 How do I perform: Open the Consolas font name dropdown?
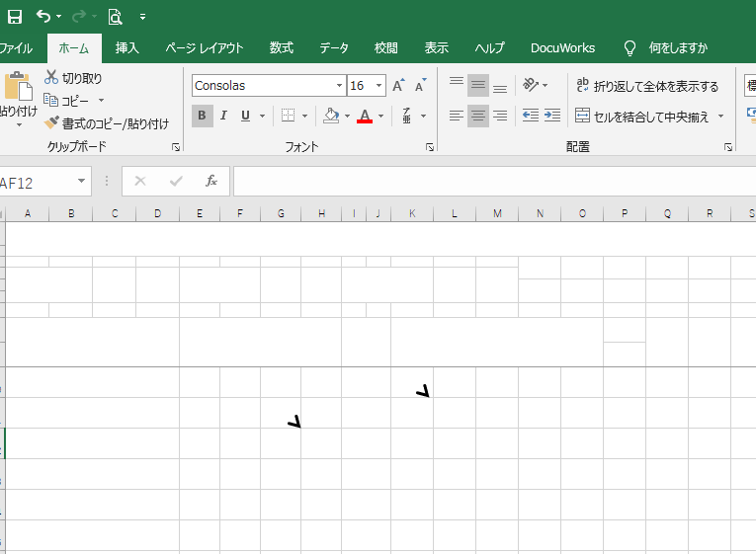[340, 86]
